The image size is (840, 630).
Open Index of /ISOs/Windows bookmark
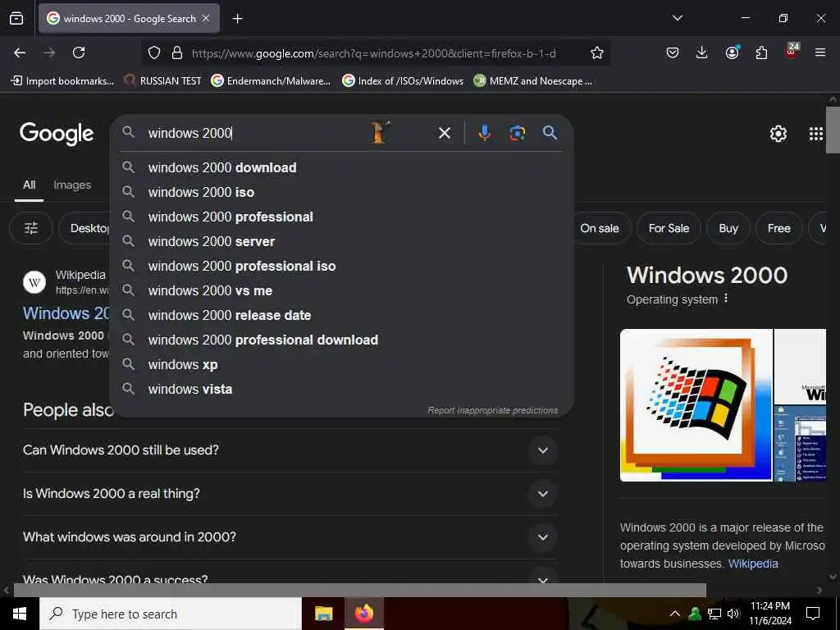point(403,81)
